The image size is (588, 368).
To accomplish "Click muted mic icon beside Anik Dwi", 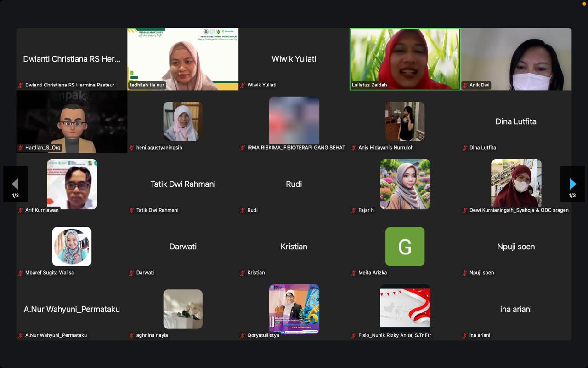I will [x=465, y=85].
